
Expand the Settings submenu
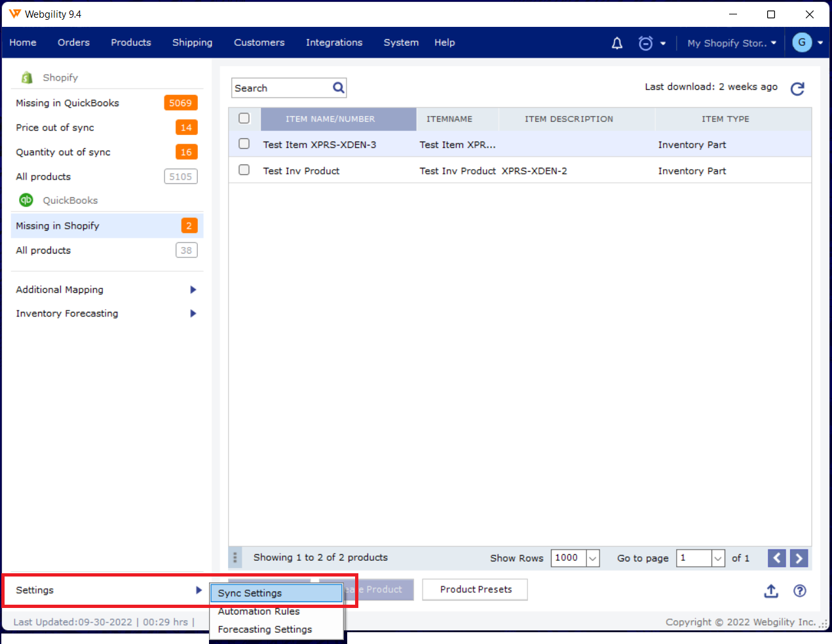199,590
